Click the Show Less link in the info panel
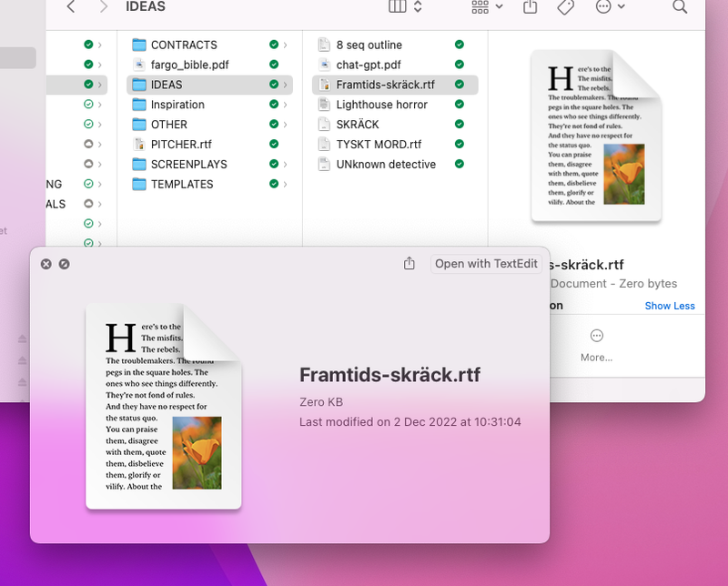728x586 pixels. 670,306
